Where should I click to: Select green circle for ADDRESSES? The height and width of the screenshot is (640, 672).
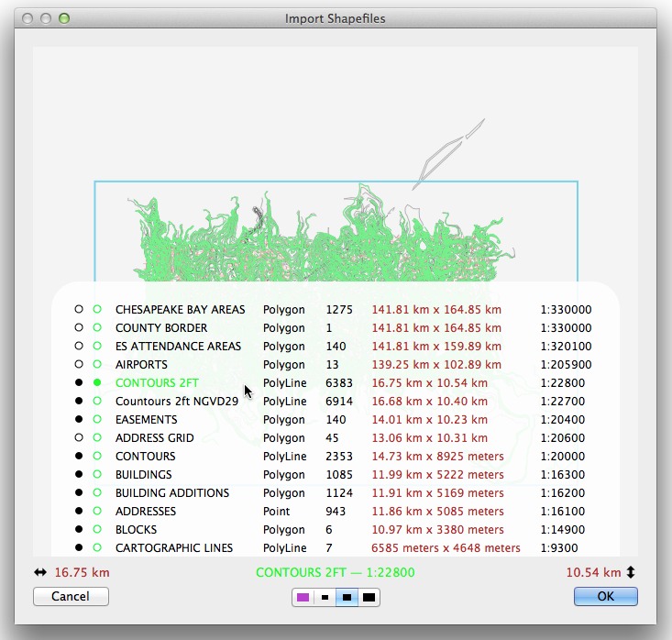coord(97,511)
